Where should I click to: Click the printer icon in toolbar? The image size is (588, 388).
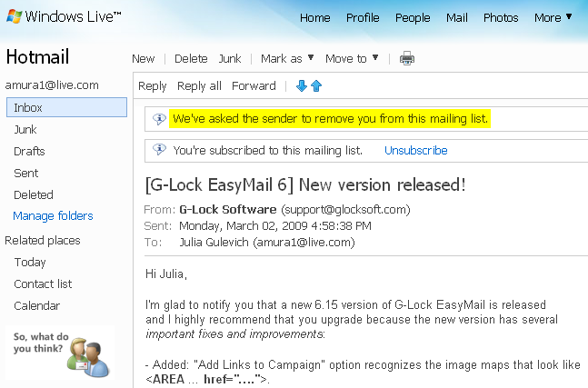coord(407,58)
